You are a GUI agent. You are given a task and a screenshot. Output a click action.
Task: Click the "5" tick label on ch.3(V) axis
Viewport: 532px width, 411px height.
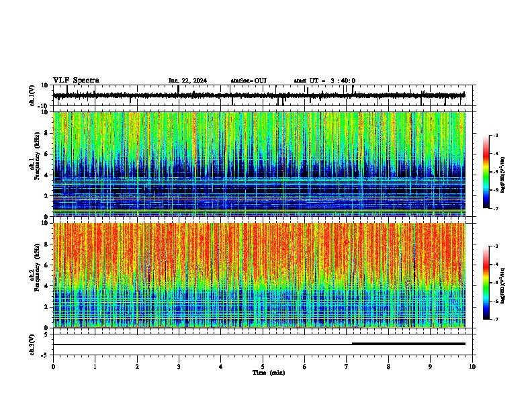(x=47, y=334)
